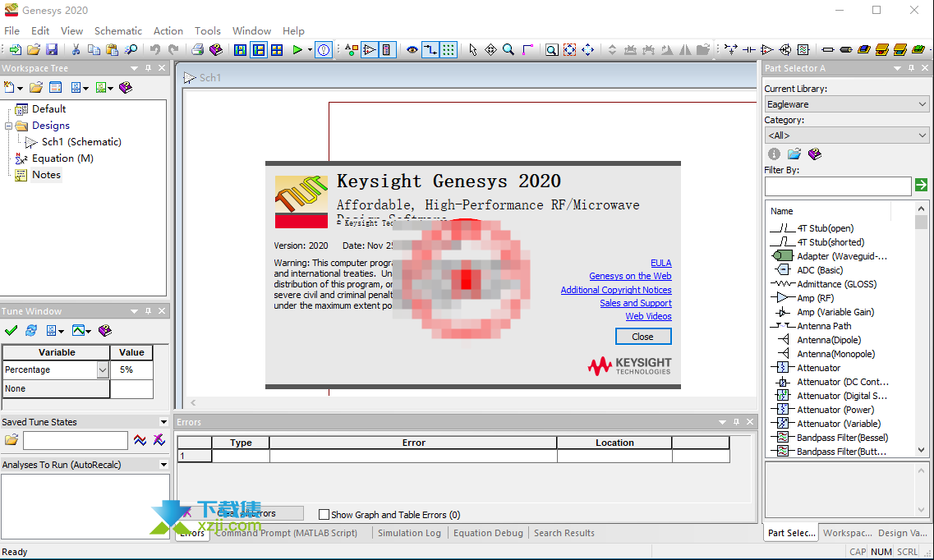Open Genesys on the Web link

click(x=630, y=276)
